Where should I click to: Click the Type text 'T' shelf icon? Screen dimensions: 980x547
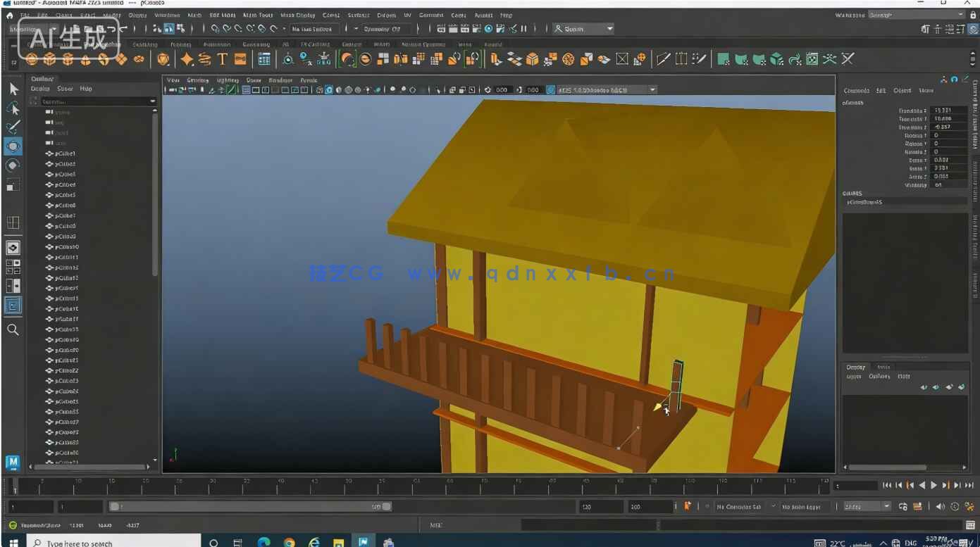(222, 59)
